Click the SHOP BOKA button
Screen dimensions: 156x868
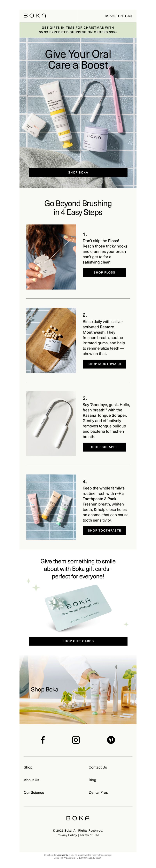[78, 172]
